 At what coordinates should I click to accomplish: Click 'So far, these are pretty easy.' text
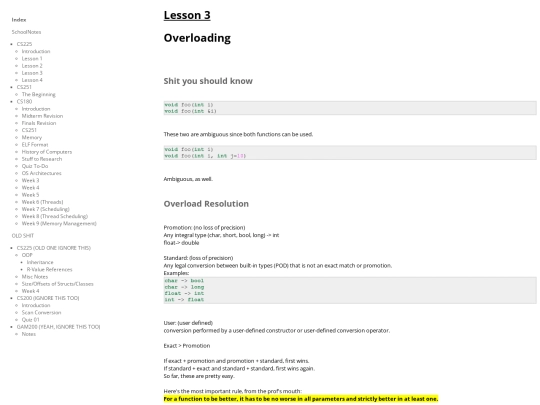click(199, 376)
